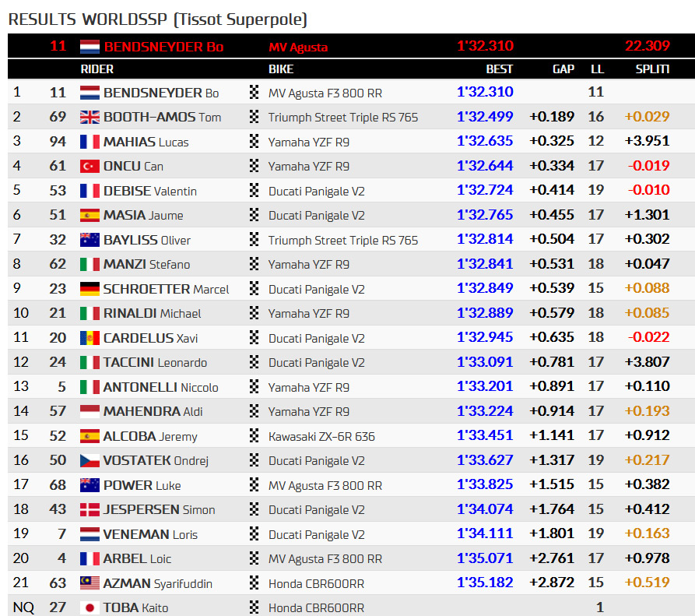Click the checkered flag icon in Toba Kaito row
This screenshot has height=616, width=695.
pos(254,607)
